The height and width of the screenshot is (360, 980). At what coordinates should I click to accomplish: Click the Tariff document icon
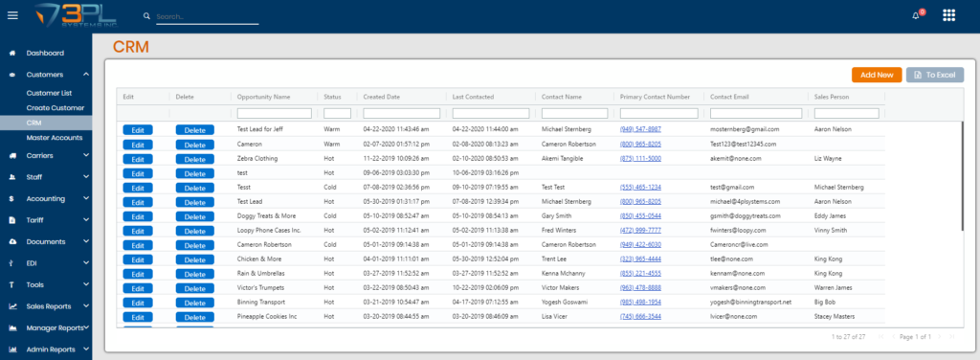11,220
